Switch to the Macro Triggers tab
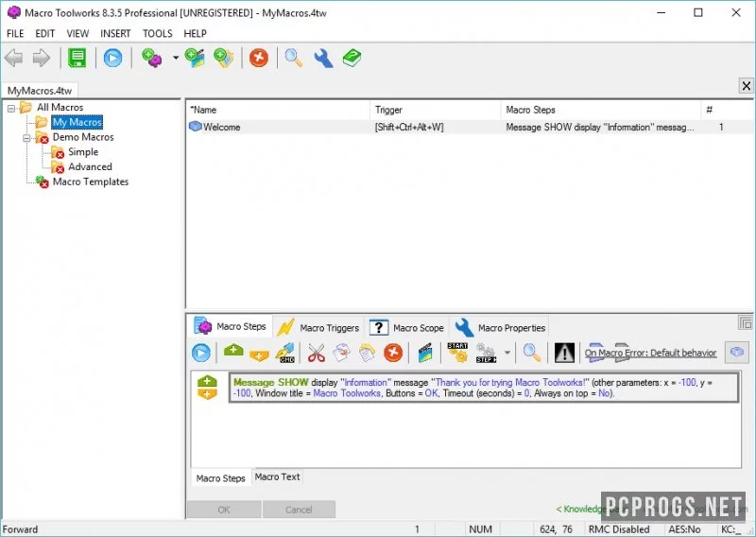 point(318,328)
